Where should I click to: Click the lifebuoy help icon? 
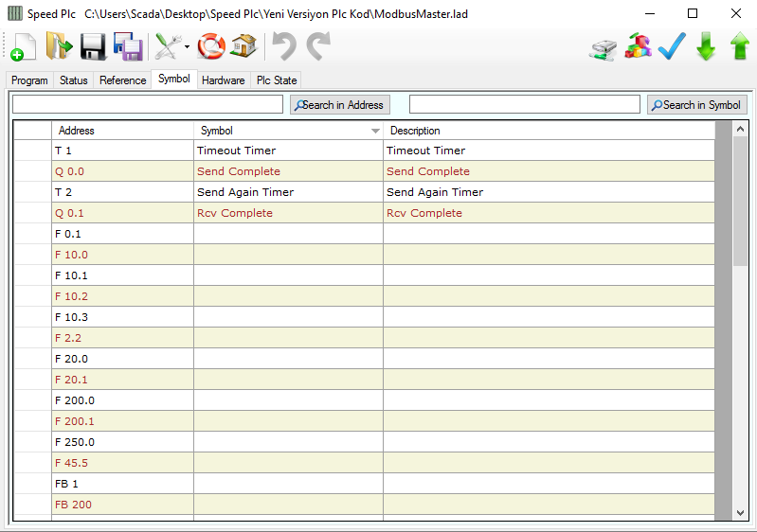[x=211, y=46]
